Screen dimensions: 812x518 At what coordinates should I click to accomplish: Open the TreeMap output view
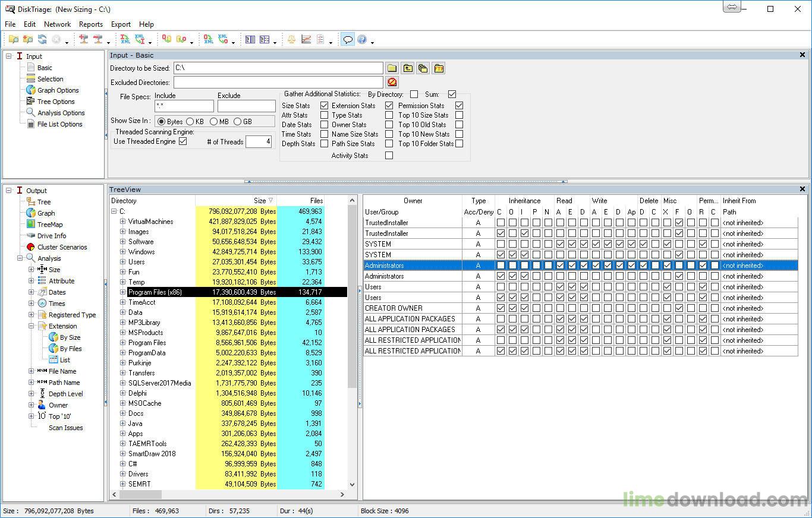(49, 225)
